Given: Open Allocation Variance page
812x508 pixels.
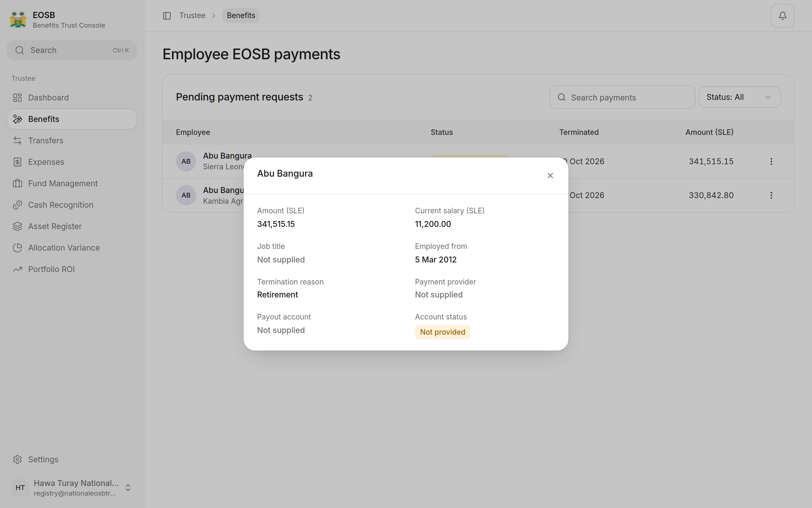Looking at the screenshot, I should [x=71, y=248].
